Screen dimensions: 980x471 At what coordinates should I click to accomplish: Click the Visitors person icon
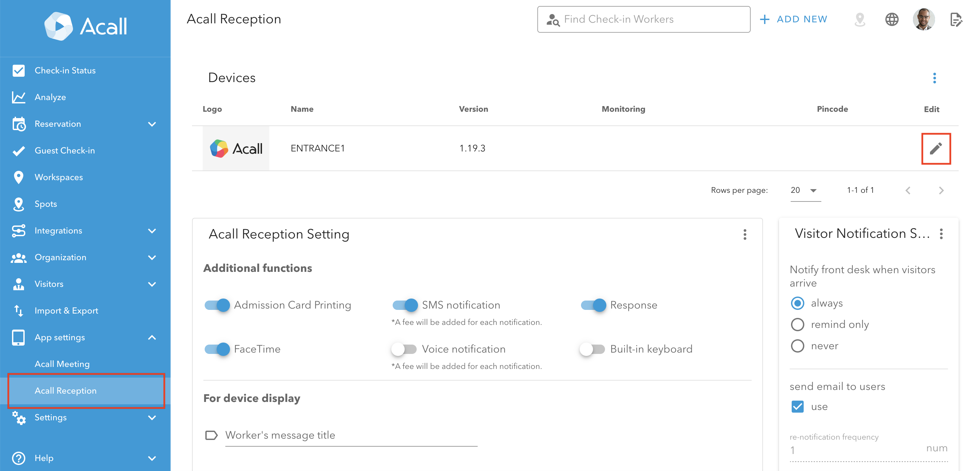[18, 284]
